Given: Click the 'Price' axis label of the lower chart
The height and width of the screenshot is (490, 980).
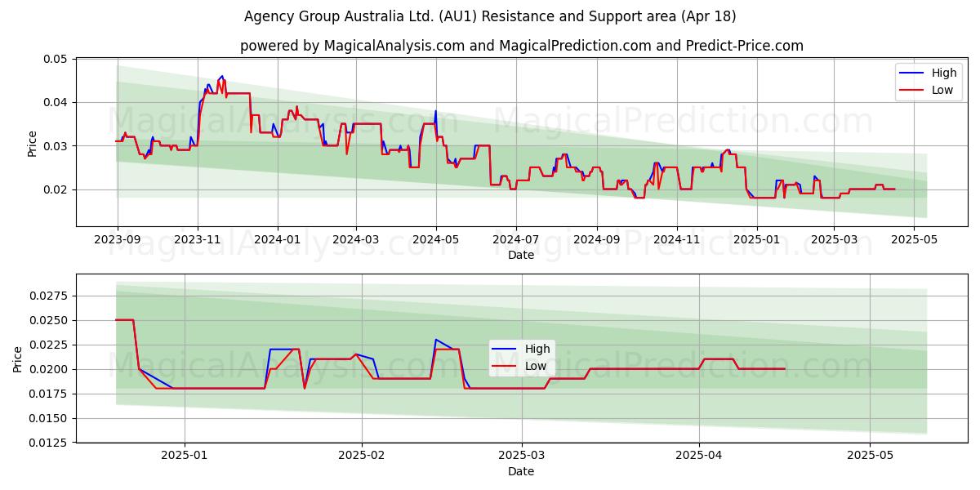Looking at the screenshot, I should (x=18, y=359).
